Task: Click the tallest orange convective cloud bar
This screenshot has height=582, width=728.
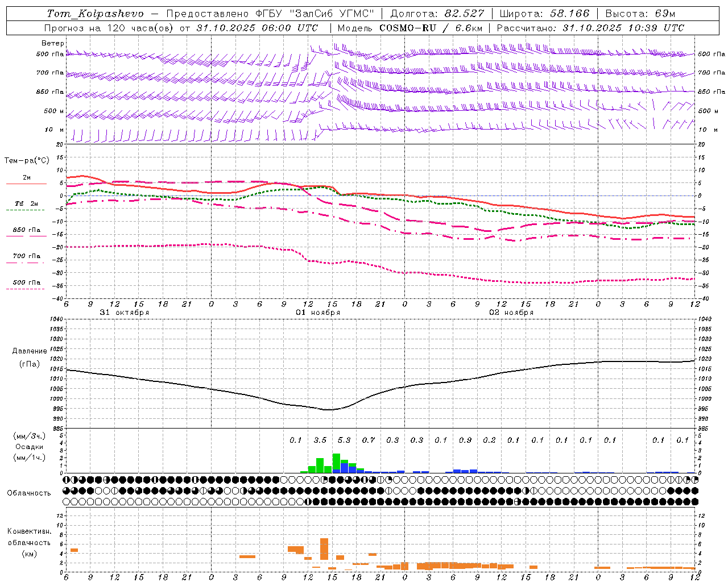Action: pyautogui.click(x=324, y=549)
